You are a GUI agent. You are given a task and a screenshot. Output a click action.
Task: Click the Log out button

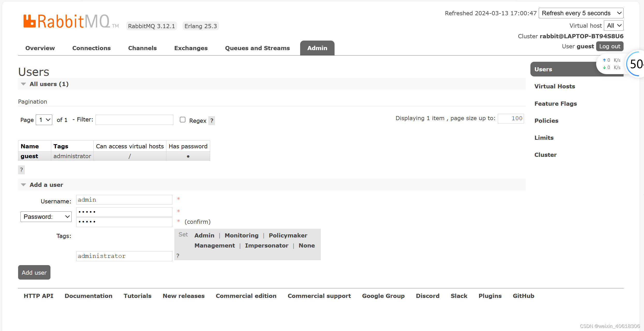(x=610, y=47)
